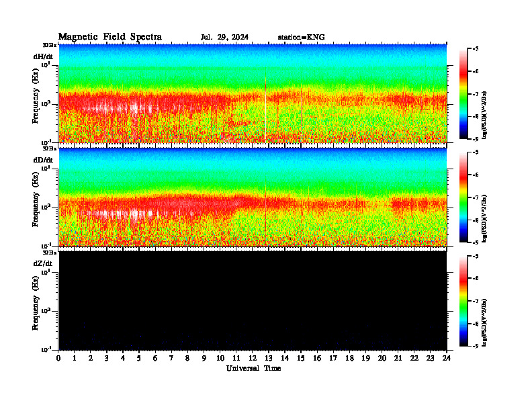Viewport: 532px width, 411px height.
Task: Click the log PSD units label beside dH/dt color bar
Action: coord(484,115)
